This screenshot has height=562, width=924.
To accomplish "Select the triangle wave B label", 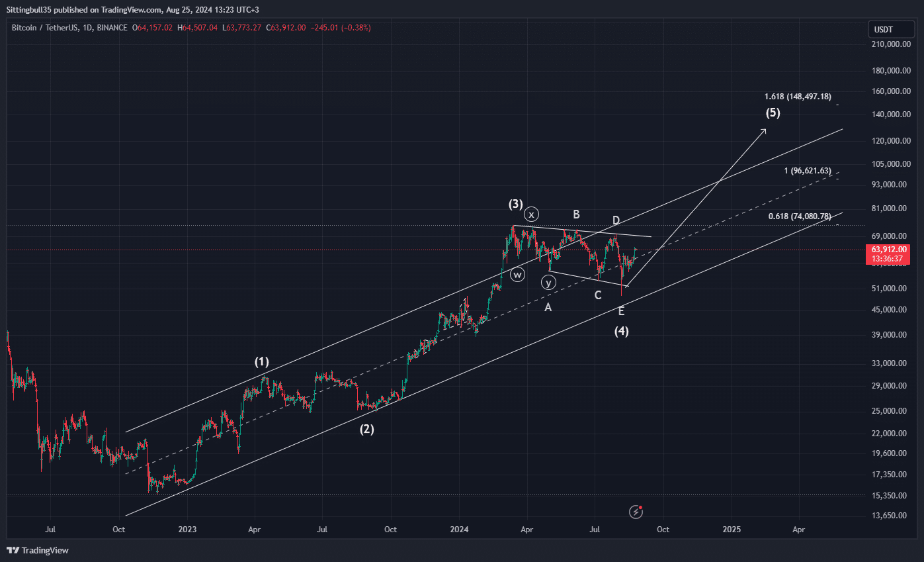I will [576, 214].
